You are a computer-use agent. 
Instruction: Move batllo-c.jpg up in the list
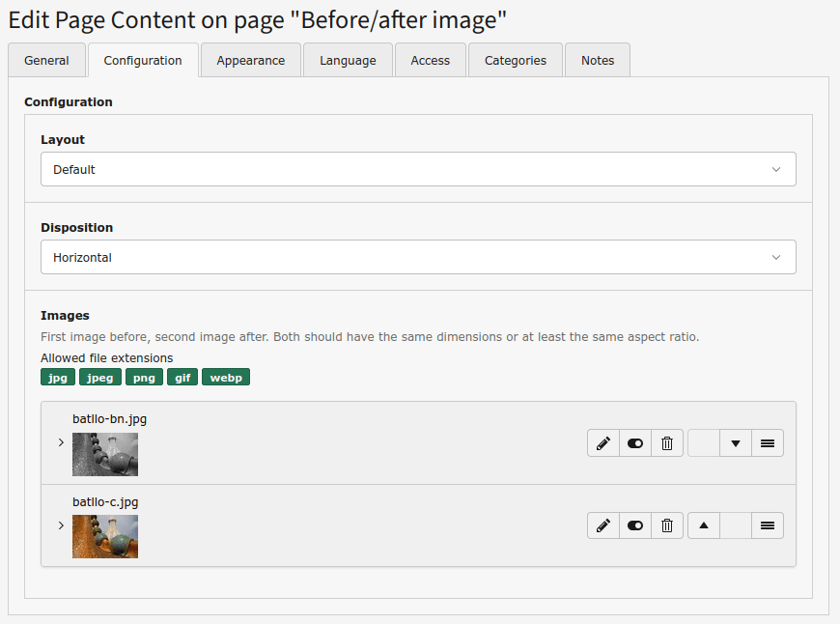(704, 525)
